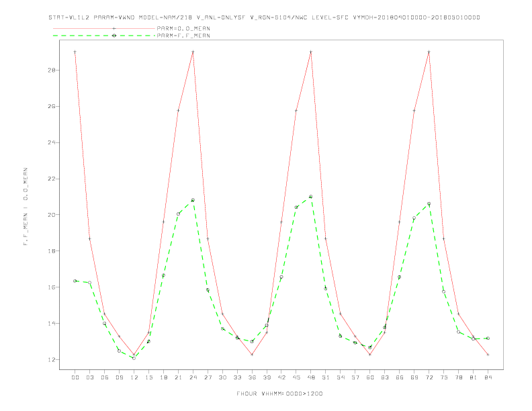The width and height of the screenshot is (532, 411).
Task: Click x-axis tick label 27
Action: click(x=208, y=377)
